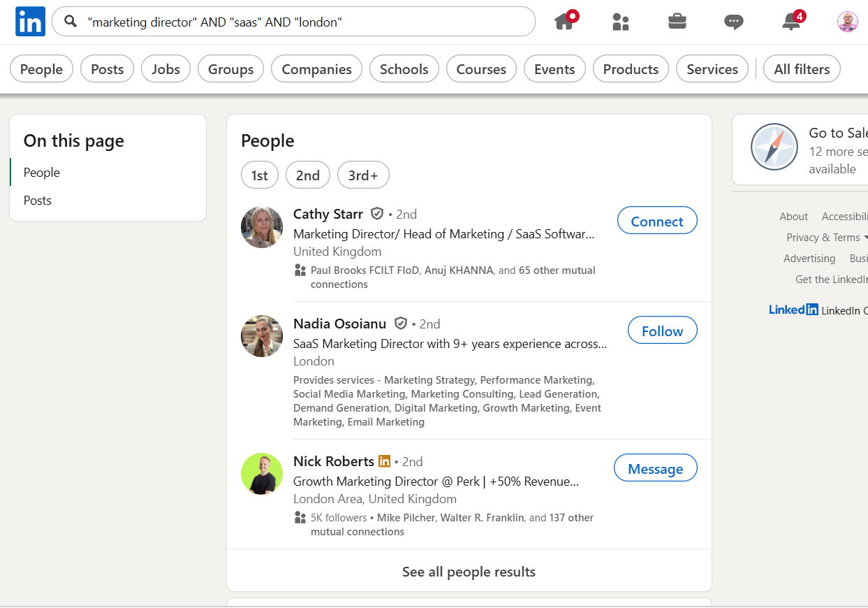
Task: Filter results by Posts
Action: 107,68
